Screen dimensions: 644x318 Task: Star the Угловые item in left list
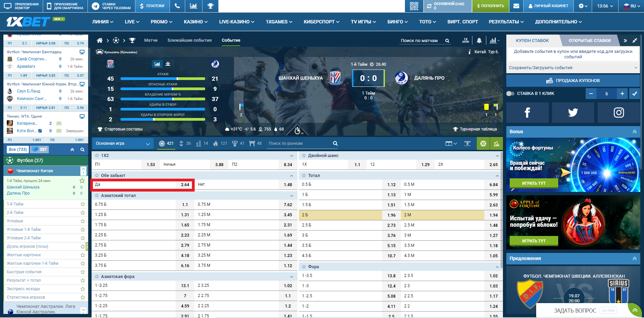[82, 221]
